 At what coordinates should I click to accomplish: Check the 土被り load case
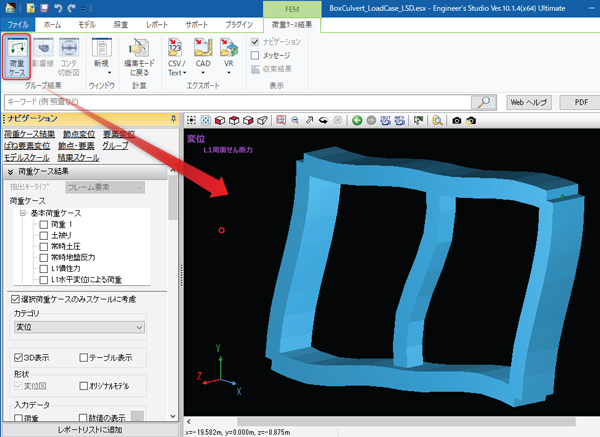tap(44, 235)
